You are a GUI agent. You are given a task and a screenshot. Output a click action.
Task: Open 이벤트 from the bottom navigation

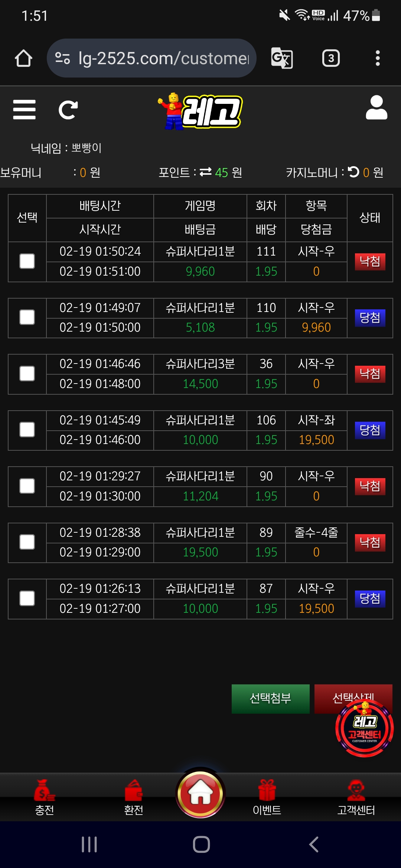click(x=267, y=798)
